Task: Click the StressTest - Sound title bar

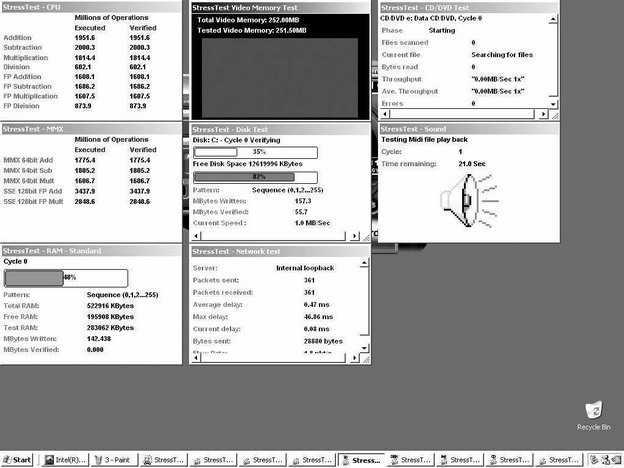Action: click(x=468, y=129)
